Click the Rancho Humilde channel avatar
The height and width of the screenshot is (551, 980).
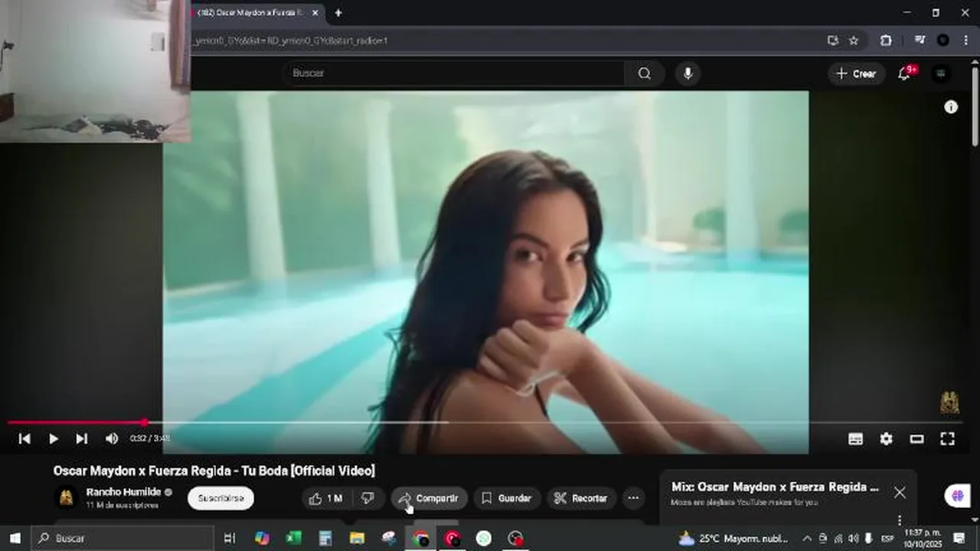(67, 497)
